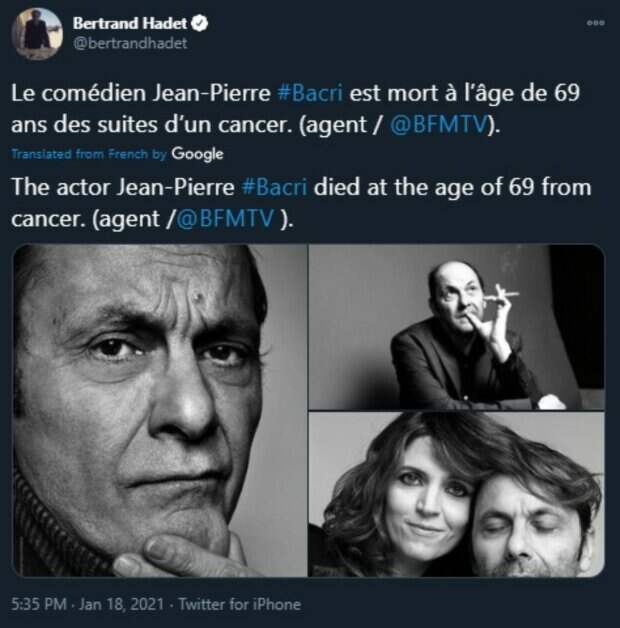Image resolution: width=620 pixels, height=628 pixels.
Task: Click the Google logo in the translation label
Action: coord(197,154)
